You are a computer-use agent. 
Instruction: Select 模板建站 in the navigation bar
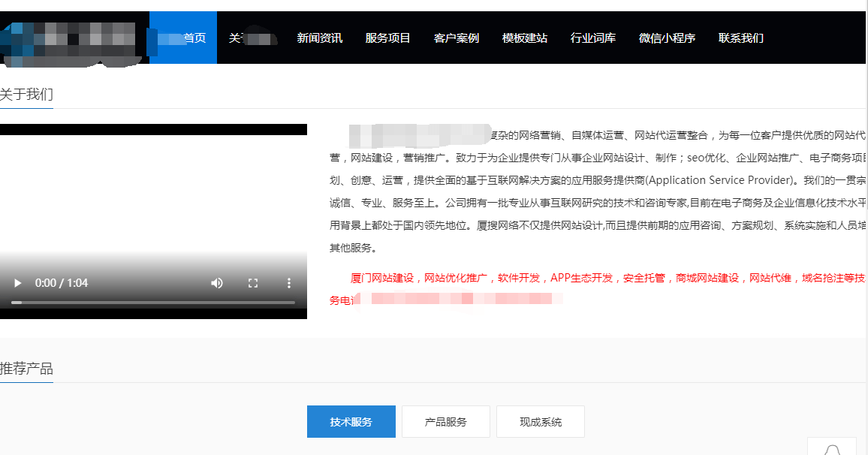pyautogui.click(x=524, y=38)
